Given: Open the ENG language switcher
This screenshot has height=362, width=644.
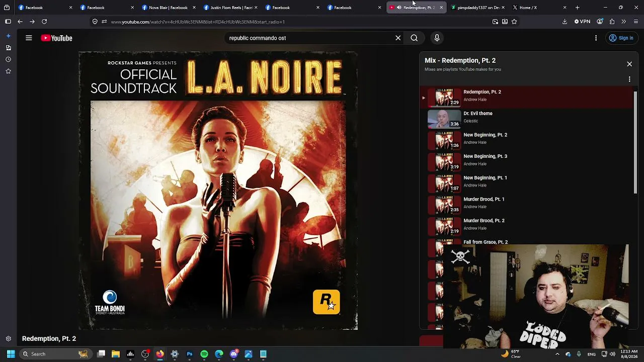Looking at the screenshot, I should click(x=592, y=354).
